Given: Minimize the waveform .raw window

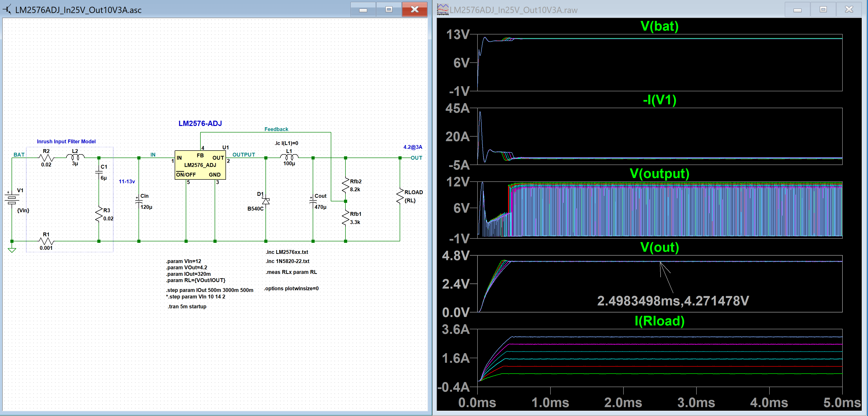Looking at the screenshot, I should pos(797,9).
